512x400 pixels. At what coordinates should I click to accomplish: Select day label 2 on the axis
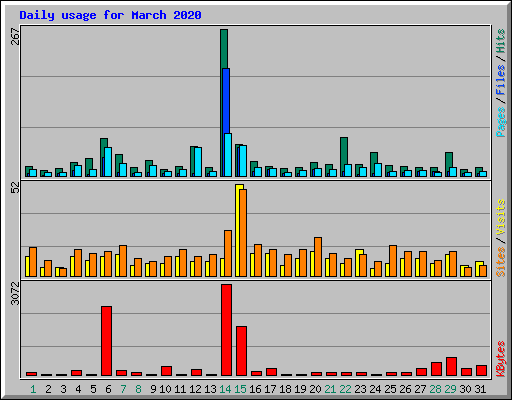point(48,389)
